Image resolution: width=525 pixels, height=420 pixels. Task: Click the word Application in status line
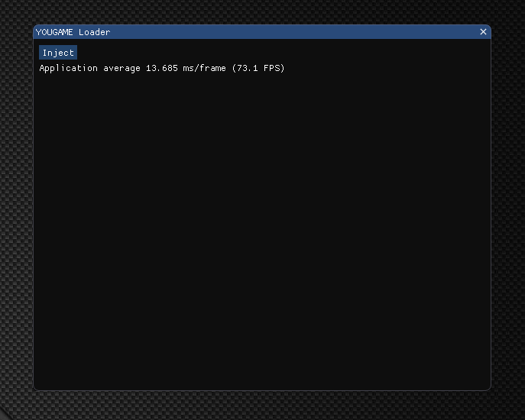coord(68,68)
